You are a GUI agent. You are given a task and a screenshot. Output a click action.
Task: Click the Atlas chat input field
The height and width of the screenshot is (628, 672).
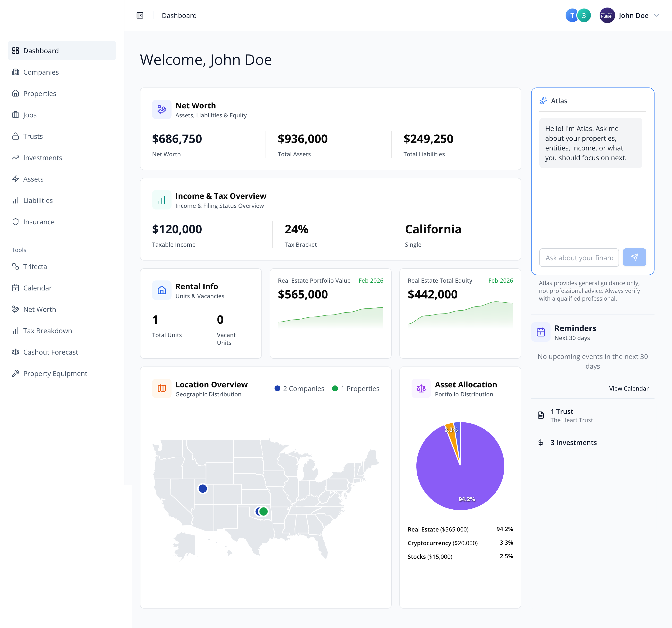pos(579,257)
